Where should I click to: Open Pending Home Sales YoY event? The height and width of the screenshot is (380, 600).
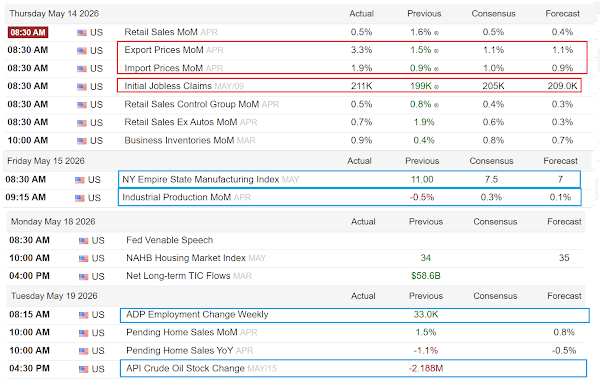pos(179,351)
